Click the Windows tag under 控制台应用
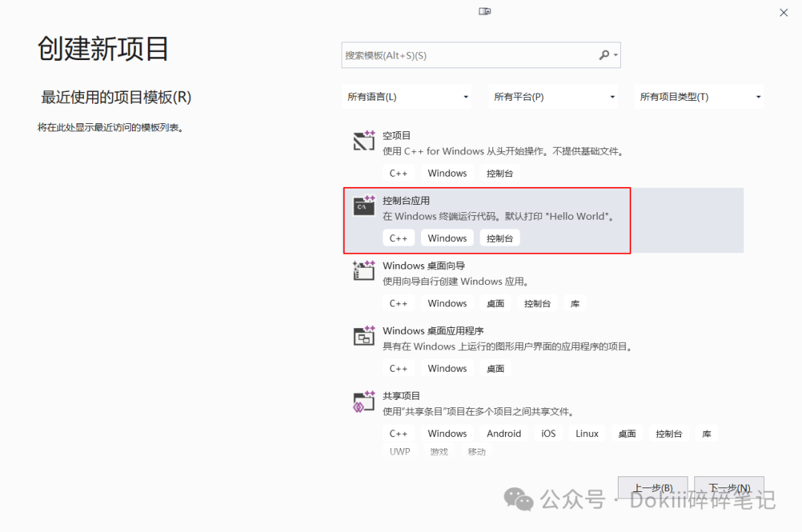Image resolution: width=802 pixels, height=532 pixels. (x=446, y=237)
